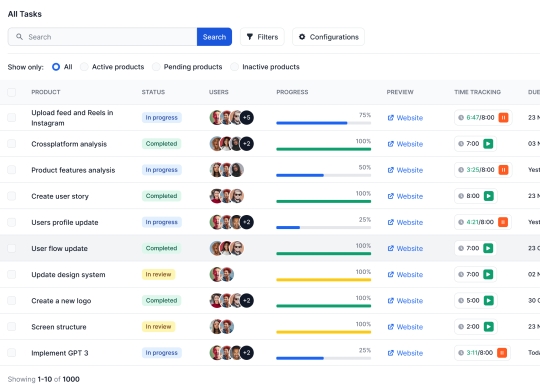The width and height of the screenshot is (540, 392).
Task: Click first user avatar for Product features analysis
Action: (x=215, y=170)
